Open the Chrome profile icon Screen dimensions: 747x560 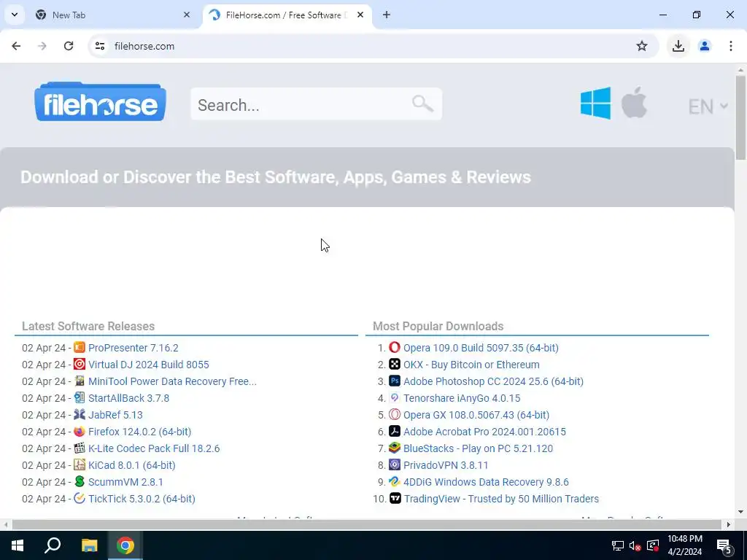704,46
